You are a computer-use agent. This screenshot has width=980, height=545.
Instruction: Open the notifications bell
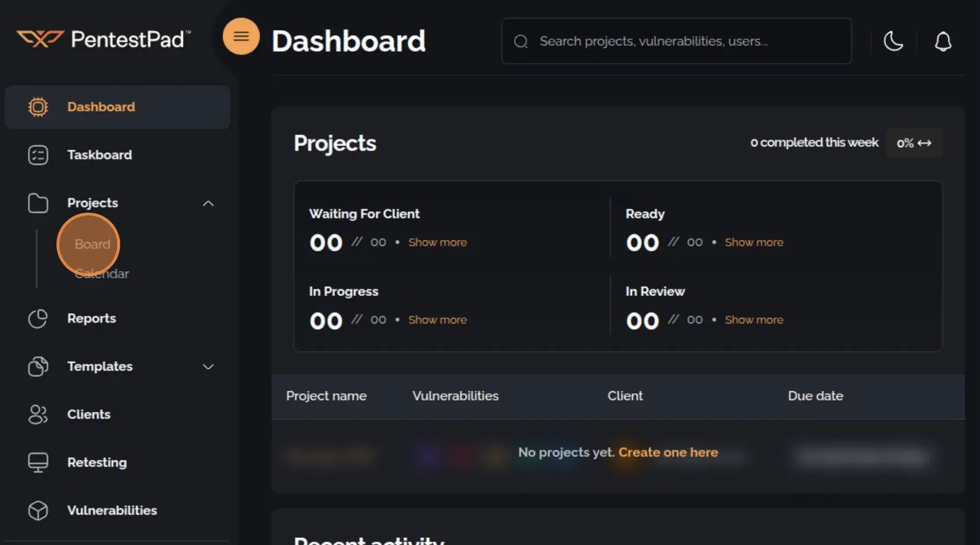pos(943,41)
